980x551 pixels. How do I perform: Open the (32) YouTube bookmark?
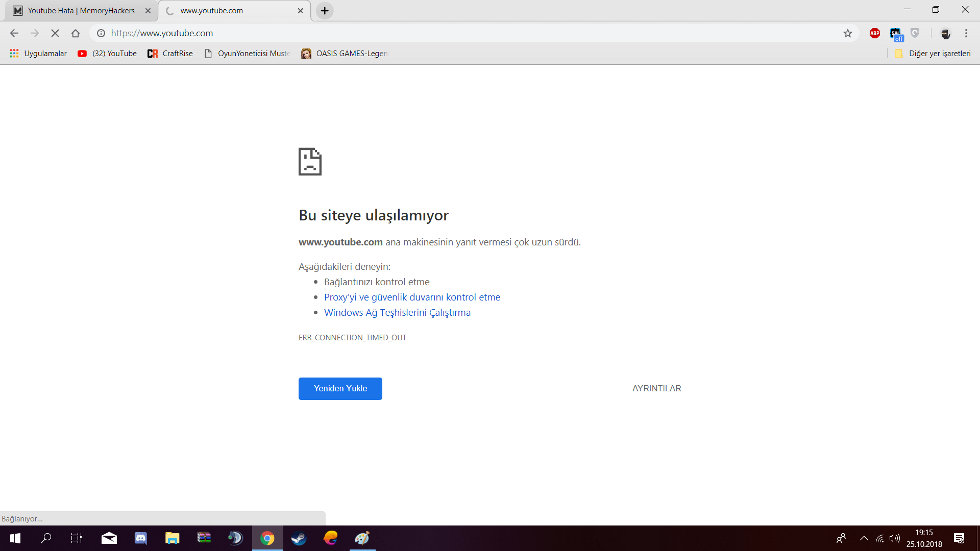pyautogui.click(x=107, y=54)
